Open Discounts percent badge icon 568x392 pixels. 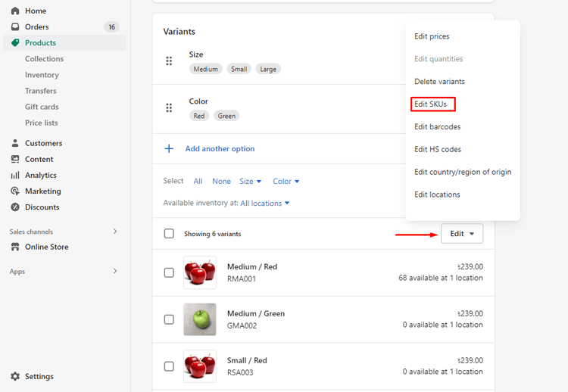(15, 207)
